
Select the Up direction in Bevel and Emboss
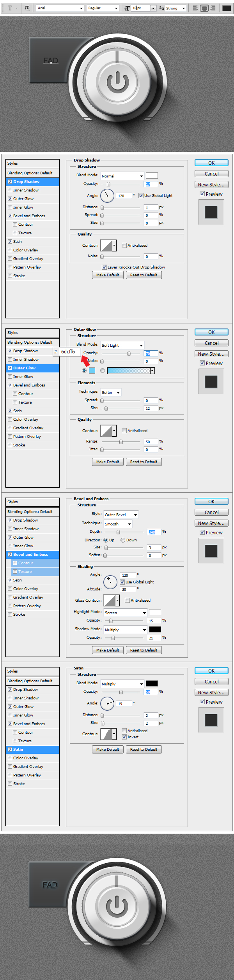106,540
